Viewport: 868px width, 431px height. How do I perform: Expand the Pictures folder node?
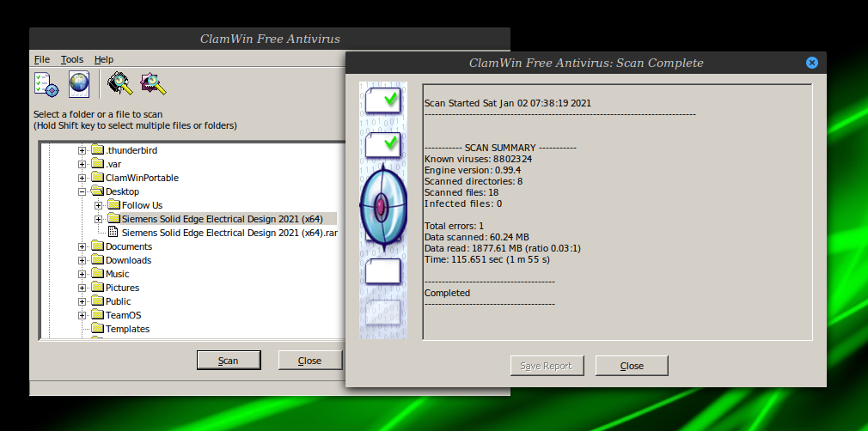pyautogui.click(x=82, y=288)
